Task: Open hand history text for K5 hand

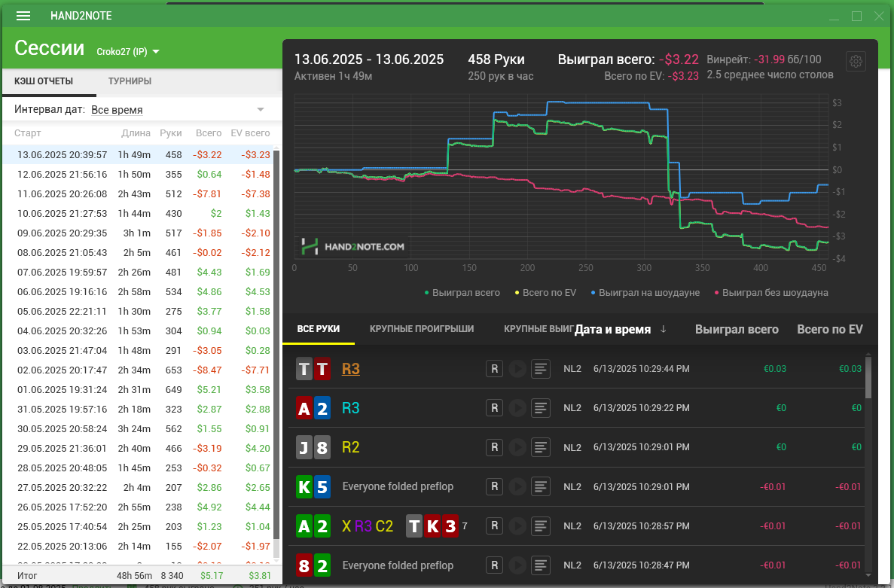Action: pyautogui.click(x=541, y=486)
